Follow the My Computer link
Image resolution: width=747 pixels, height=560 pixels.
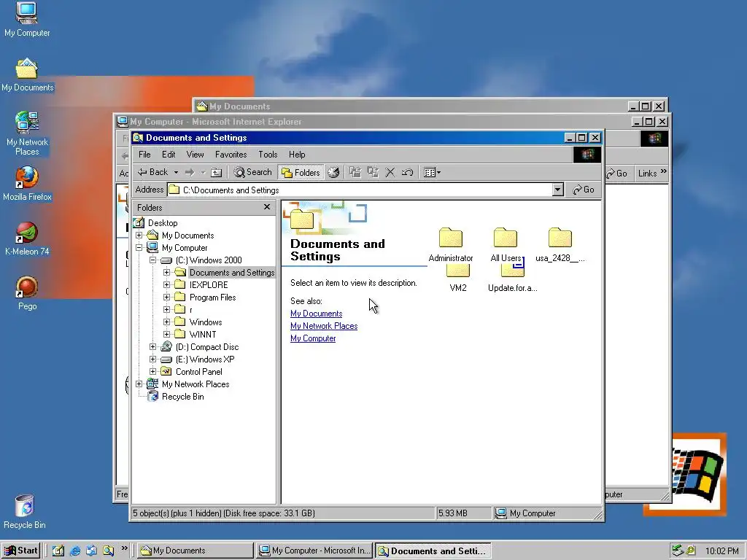pos(313,338)
